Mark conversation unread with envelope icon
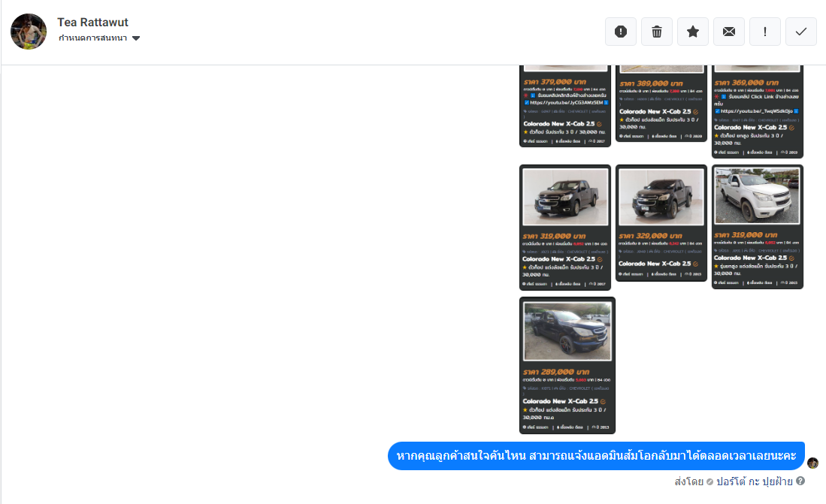Image resolution: width=826 pixels, height=504 pixels. [729, 32]
